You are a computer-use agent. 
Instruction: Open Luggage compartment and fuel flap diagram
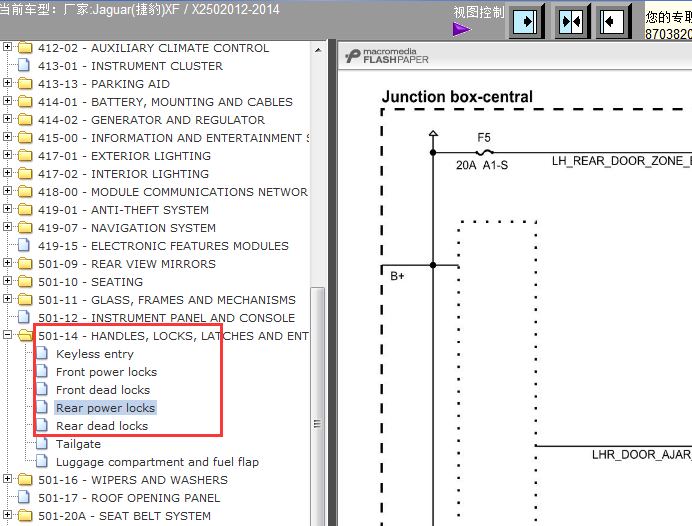[157, 462]
